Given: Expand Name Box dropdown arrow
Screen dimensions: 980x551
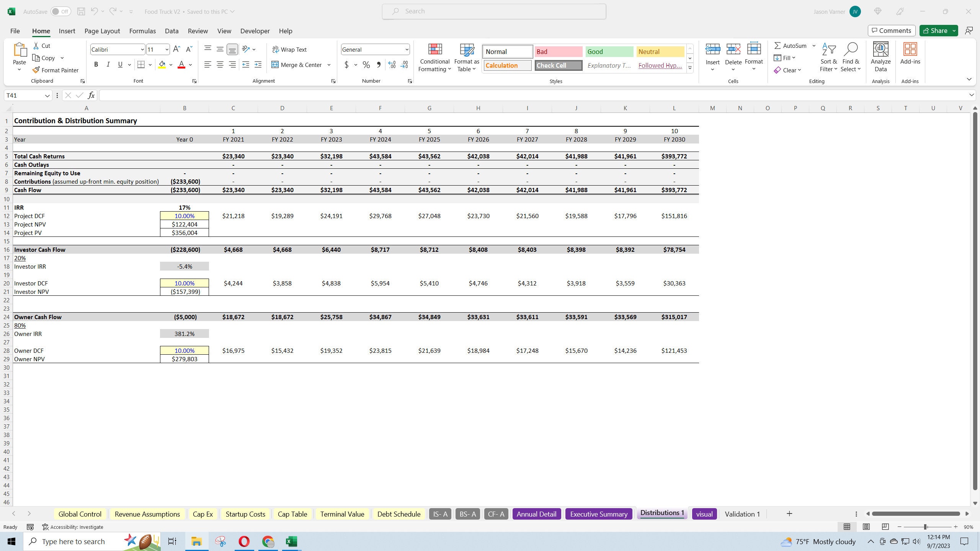Looking at the screenshot, I should coord(47,95).
